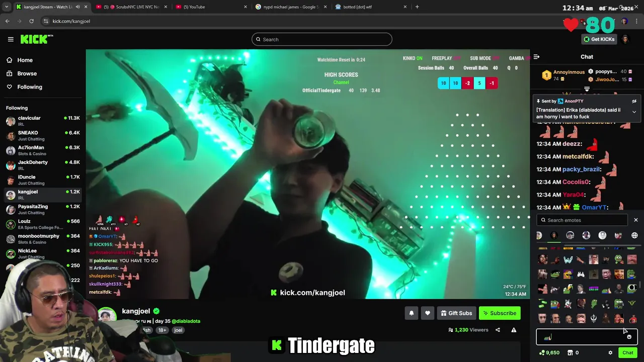Open moonbootmurphy channel in following list
This screenshot has height=362, width=644.
tap(43, 238)
